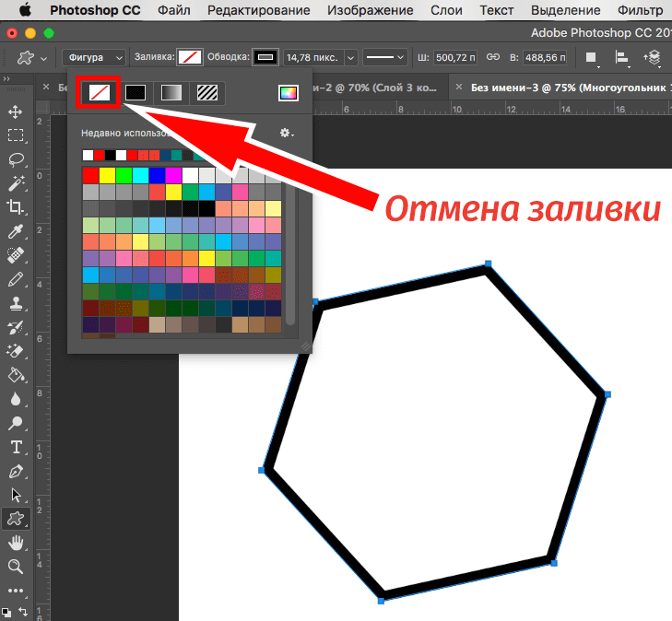Activate the Zoom tool in toolbar

16,567
